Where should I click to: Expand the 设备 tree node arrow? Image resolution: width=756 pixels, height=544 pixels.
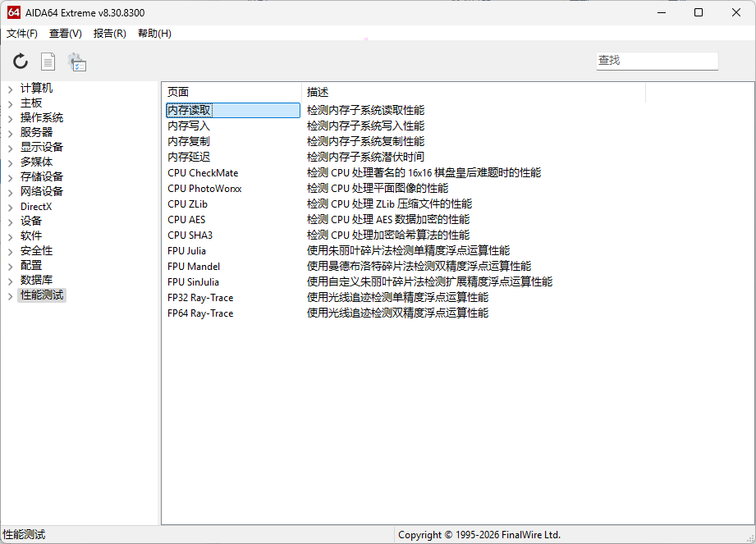pyautogui.click(x=10, y=222)
